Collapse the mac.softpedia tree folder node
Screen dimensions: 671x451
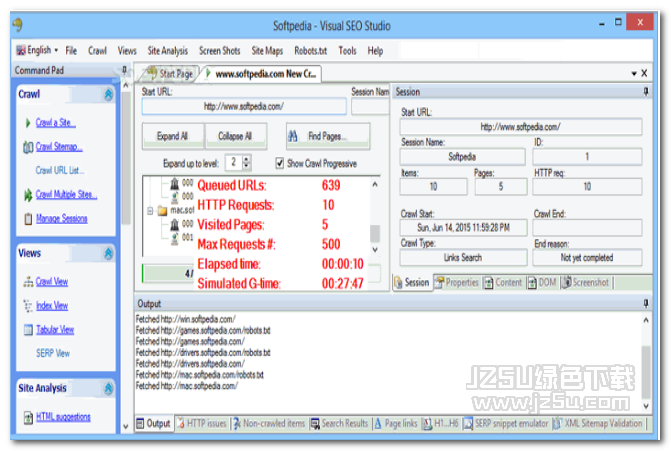(x=150, y=211)
